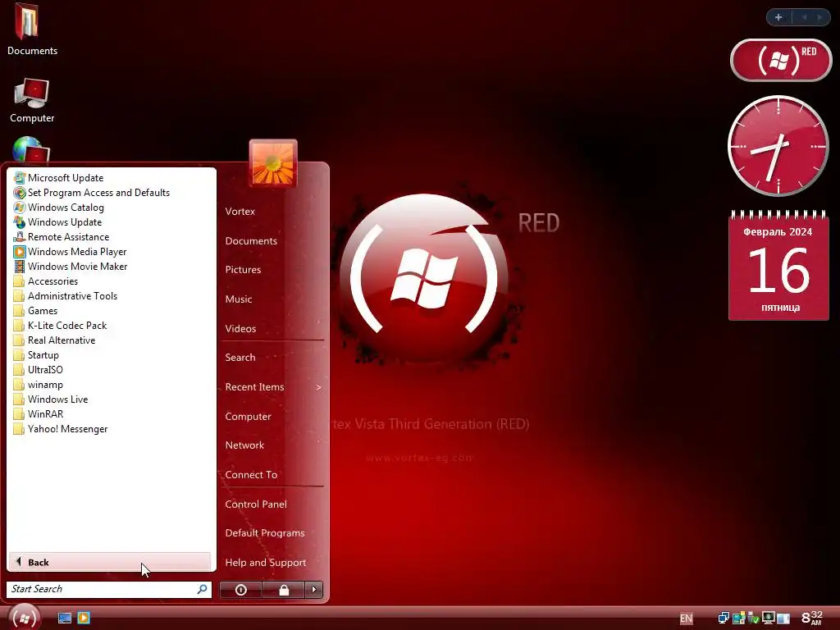Expand the Accessories folder
840x630 pixels.
(46, 281)
